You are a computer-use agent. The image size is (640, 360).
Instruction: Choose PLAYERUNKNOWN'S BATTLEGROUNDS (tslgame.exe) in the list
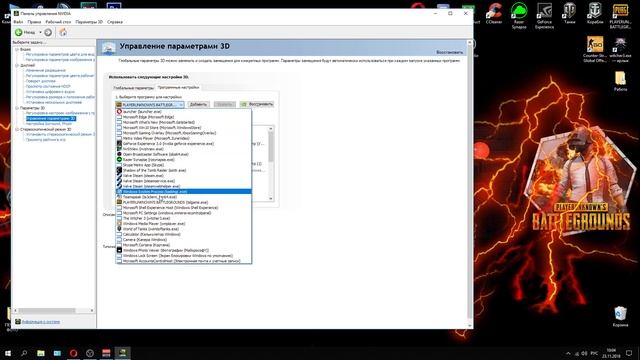coord(184,202)
